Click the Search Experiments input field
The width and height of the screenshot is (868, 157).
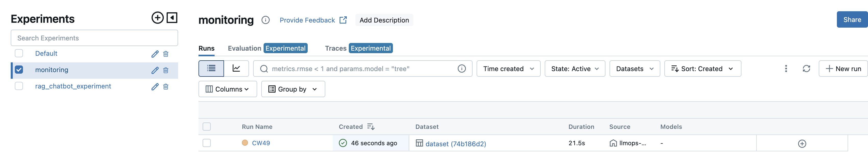point(94,38)
